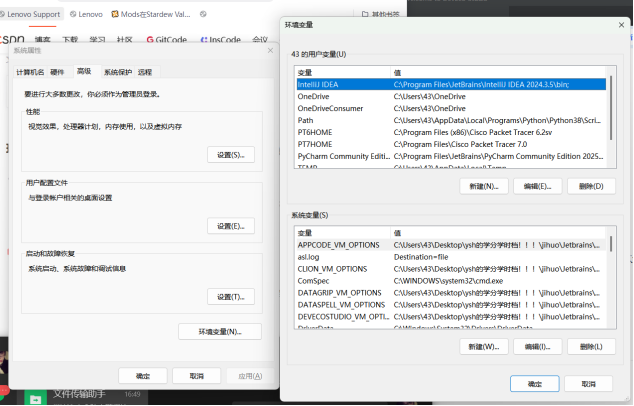Click 确定 in 系统属性 dialog

point(143,376)
